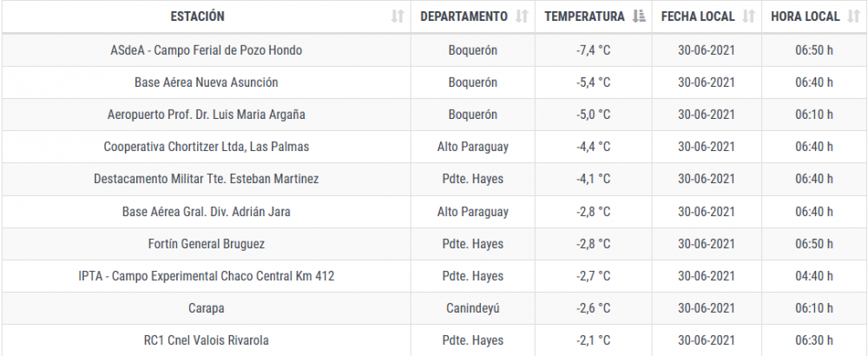Click Aeropuerto Prof. Dr. Luis Maria Argaña
Screen dimensions: 868x356
coord(206,115)
